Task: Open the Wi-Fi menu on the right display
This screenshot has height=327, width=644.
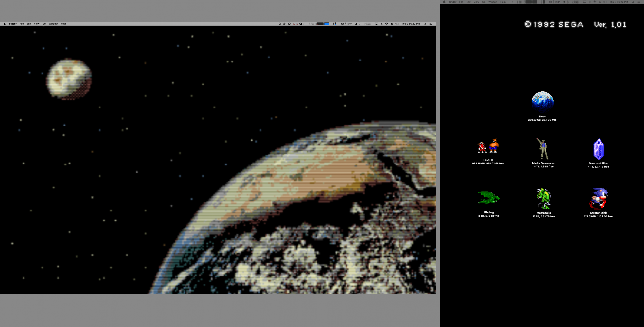Action: coord(595,2)
